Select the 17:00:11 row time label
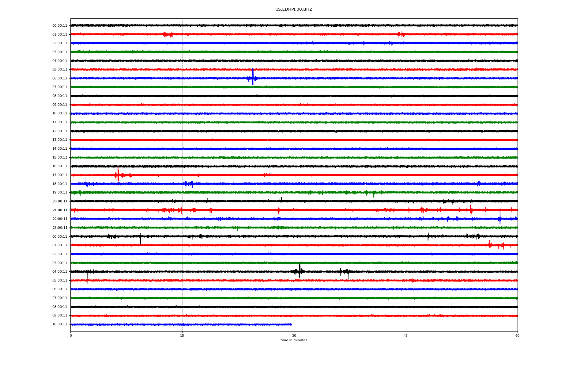The width and height of the screenshot is (588, 368). click(60, 175)
